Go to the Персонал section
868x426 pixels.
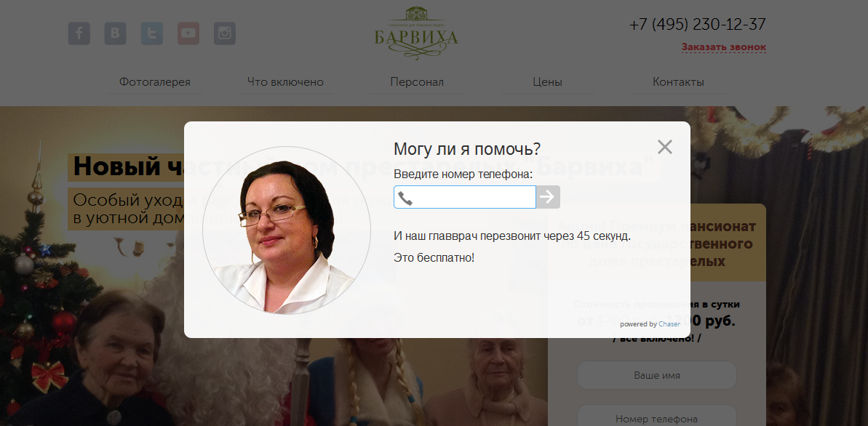pyautogui.click(x=417, y=82)
